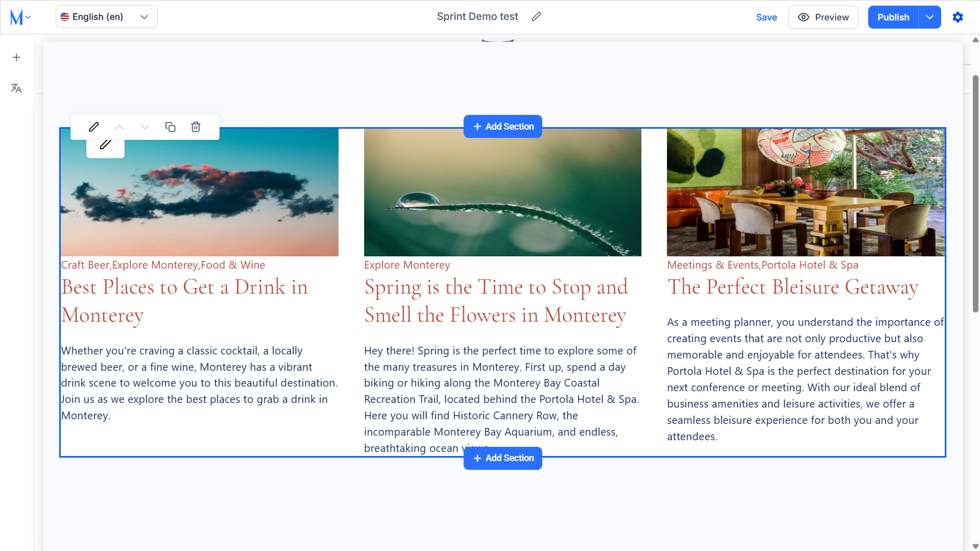Select the pink clouds sky image
980x551 pixels.
(x=200, y=193)
